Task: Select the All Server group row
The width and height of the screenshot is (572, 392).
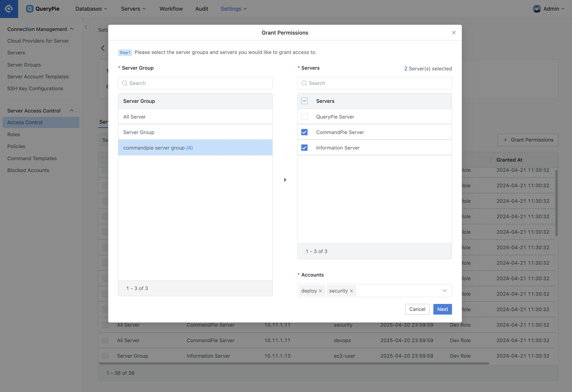Action: (x=195, y=117)
